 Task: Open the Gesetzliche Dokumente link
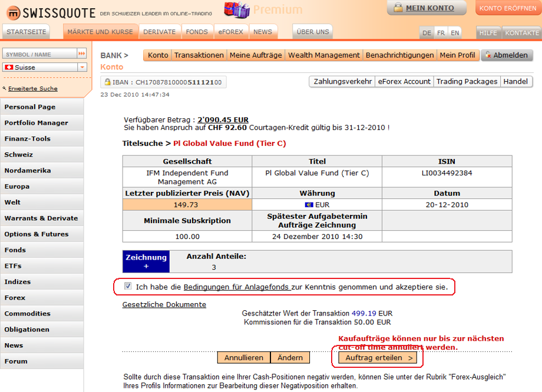point(164,305)
